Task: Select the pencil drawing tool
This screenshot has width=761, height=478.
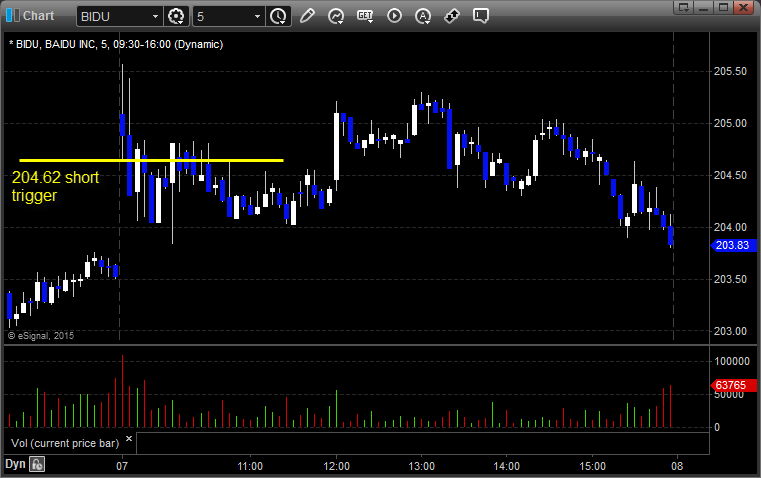Action: 307,16
